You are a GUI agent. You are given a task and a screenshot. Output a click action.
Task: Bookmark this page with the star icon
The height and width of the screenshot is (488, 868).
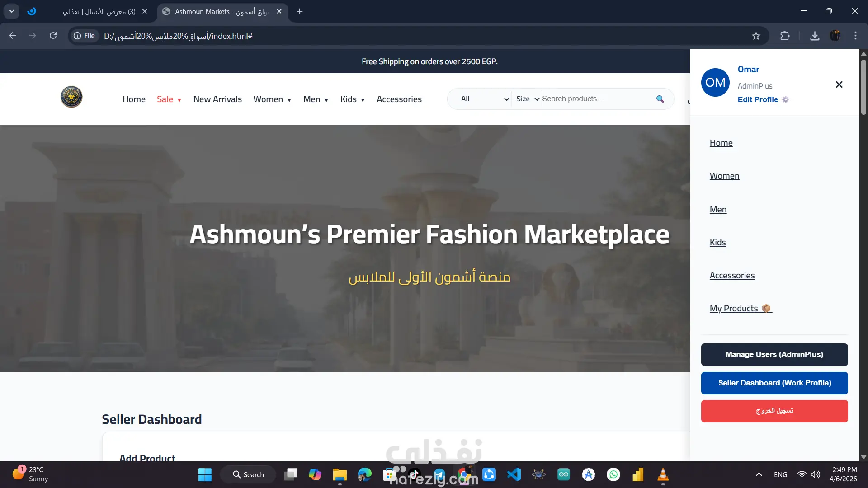point(756,36)
